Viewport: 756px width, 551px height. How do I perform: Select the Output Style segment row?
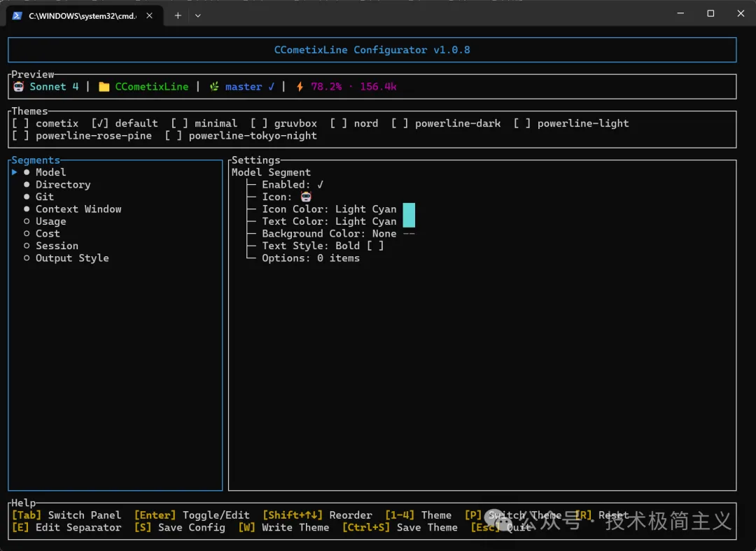pos(115,258)
